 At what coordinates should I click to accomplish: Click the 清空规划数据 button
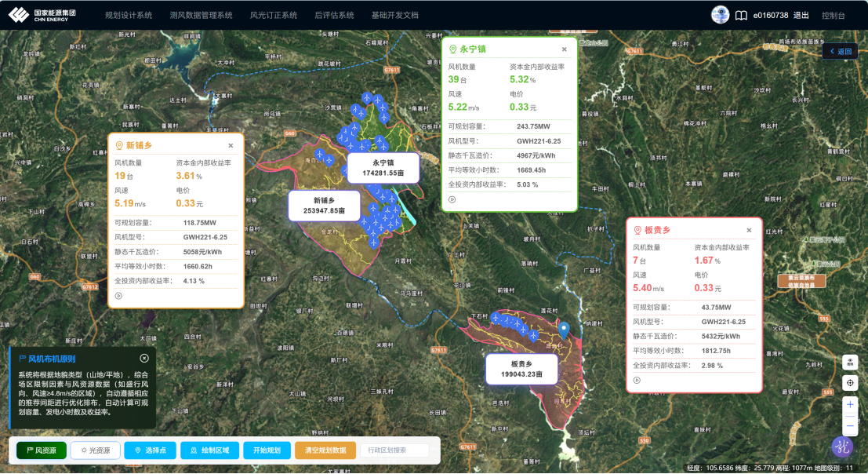coord(325,450)
